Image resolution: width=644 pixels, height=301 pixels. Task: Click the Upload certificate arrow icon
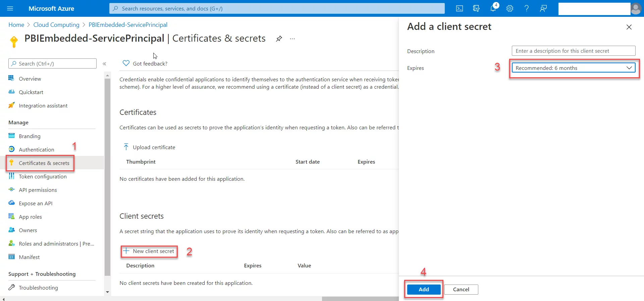pos(126,147)
